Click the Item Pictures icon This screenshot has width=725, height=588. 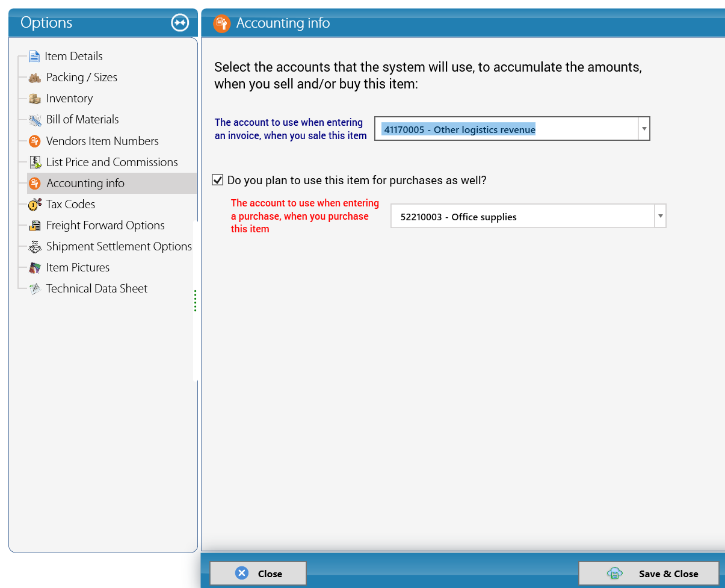pos(35,268)
